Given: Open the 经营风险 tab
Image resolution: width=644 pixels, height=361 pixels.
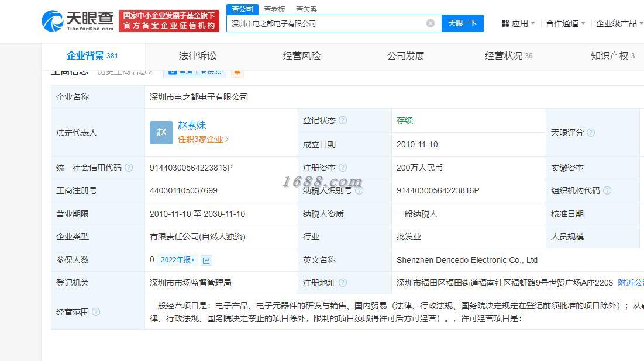Looking at the screenshot, I should [x=301, y=56].
